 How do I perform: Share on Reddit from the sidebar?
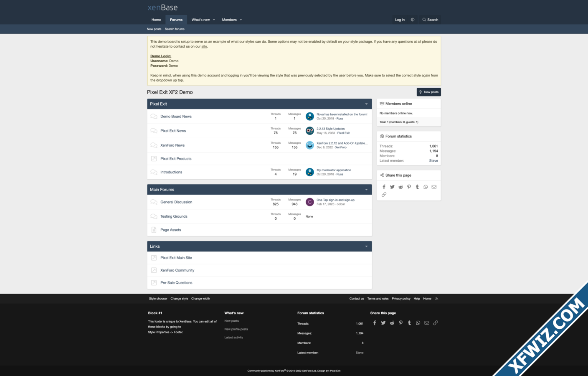click(400, 187)
